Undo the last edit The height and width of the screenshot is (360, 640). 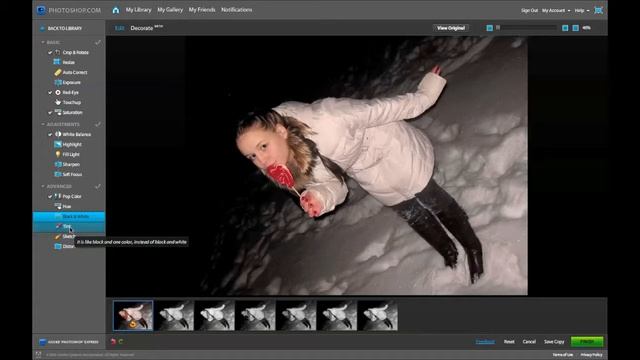(x=113, y=342)
